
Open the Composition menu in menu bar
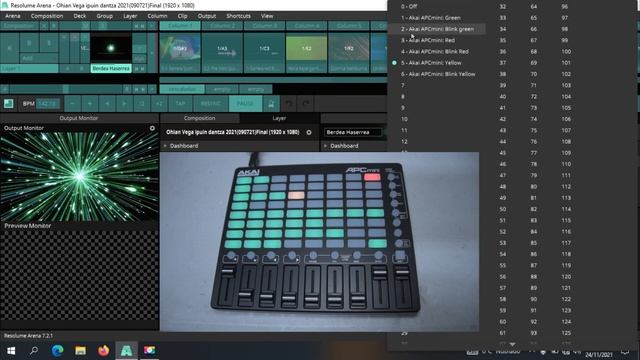click(47, 16)
